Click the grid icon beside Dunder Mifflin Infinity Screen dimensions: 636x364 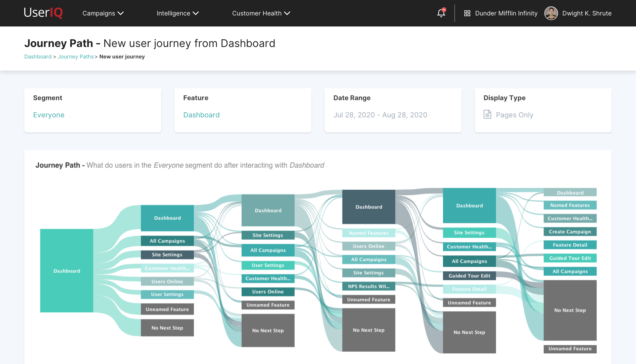[x=467, y=13]
